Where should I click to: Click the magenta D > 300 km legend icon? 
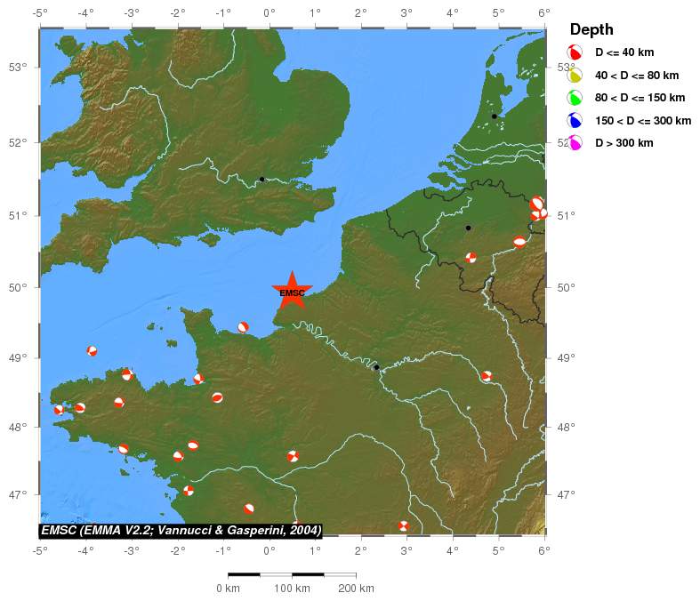pyautogui.click(x=575, y=143)
